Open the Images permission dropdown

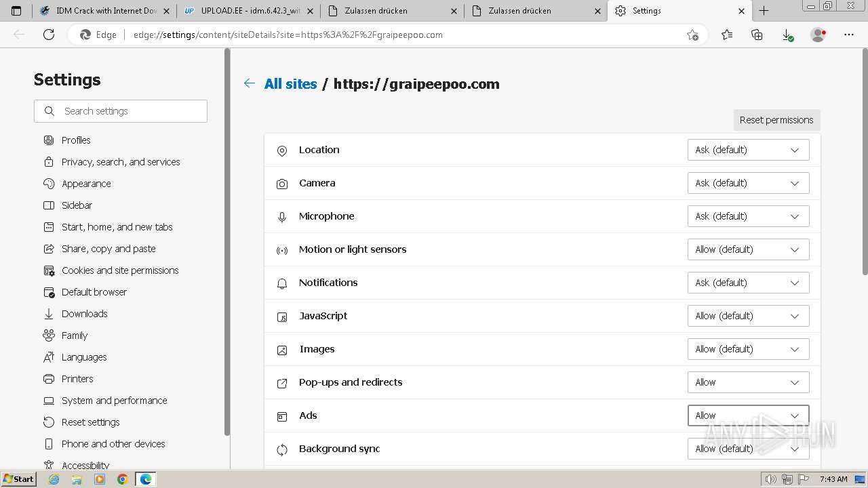pyautogui.click(x=748, y=349)
